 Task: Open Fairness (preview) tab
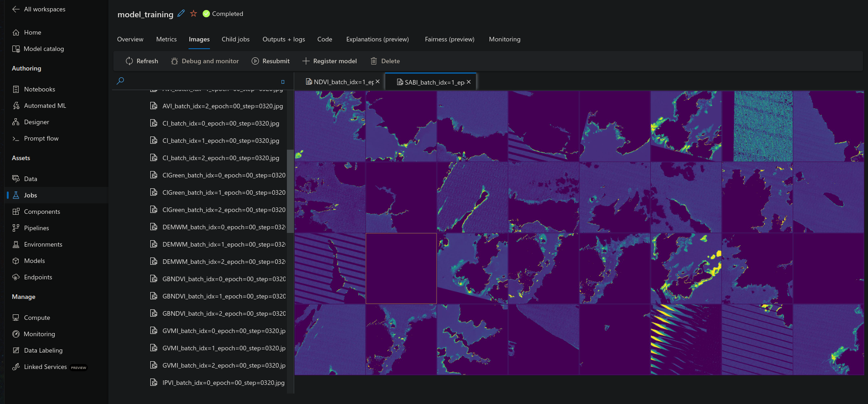click(449, 39)
